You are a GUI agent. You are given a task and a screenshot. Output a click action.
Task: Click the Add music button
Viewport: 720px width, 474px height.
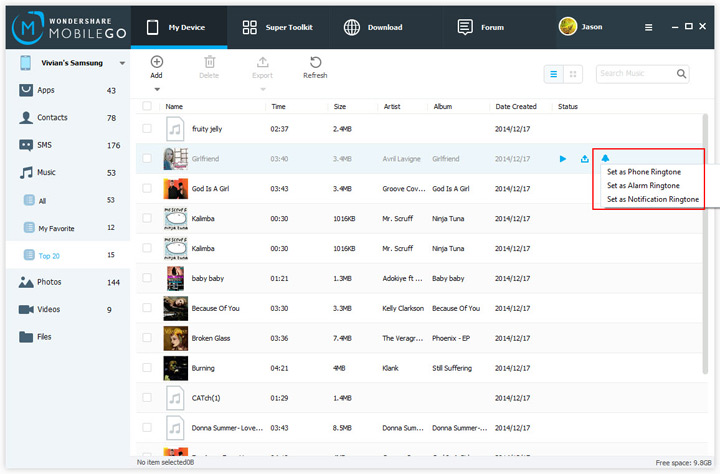[157, 67]
